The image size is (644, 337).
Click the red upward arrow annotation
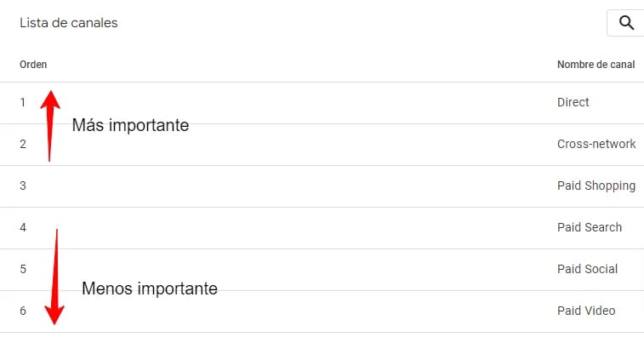point(50,126)
